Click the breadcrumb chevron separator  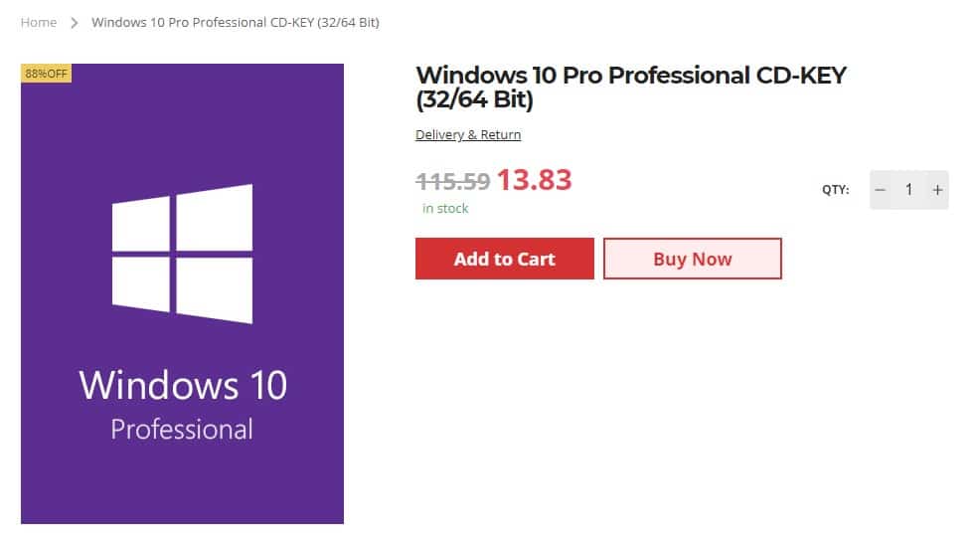(75, 22)
